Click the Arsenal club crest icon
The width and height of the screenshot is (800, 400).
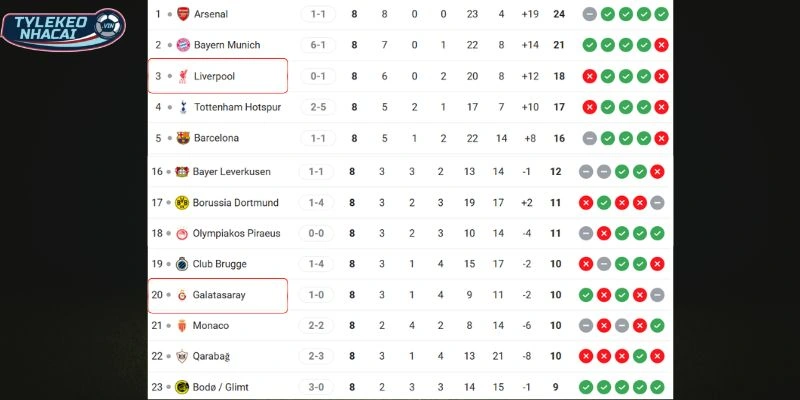(x=182, y=15)
